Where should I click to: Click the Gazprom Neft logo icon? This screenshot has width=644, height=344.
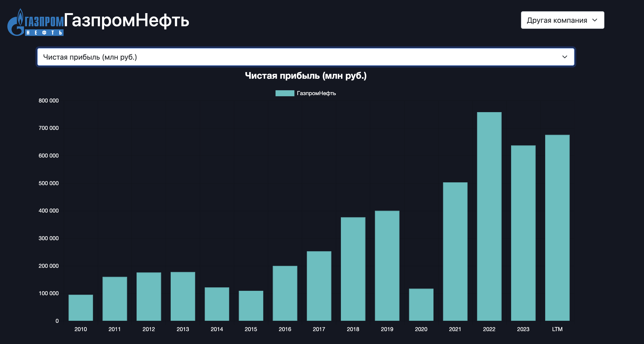[x=35, y=23]
